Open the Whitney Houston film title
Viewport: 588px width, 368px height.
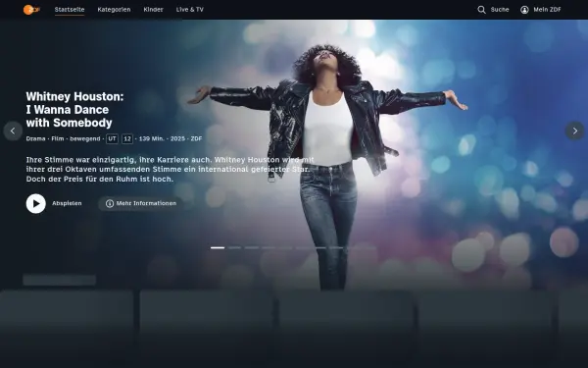(x=74, y=110)
